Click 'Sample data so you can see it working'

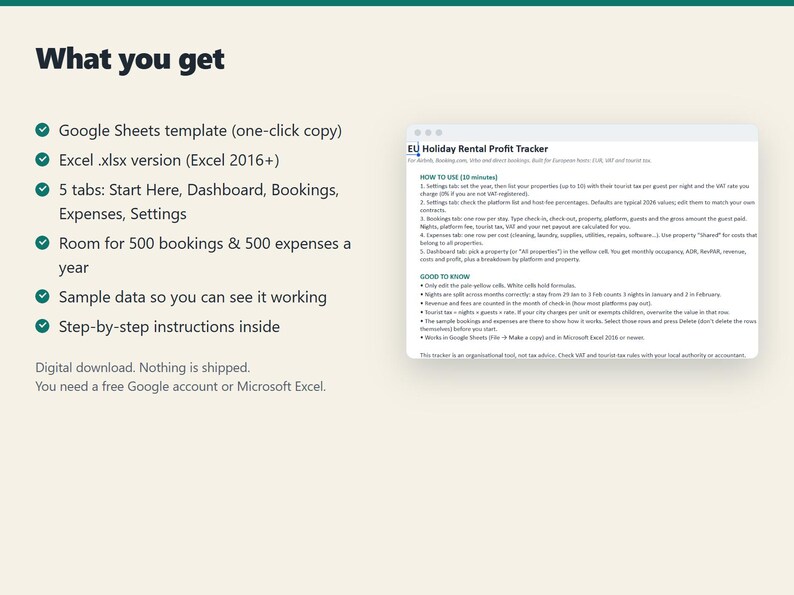pyautogui.click(x=193, y=297)
